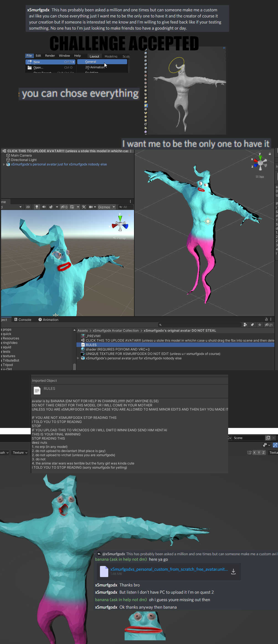Screen dimensions: 278x644
Task: Open the Texture dropdown in Blender
Action: 20,453
